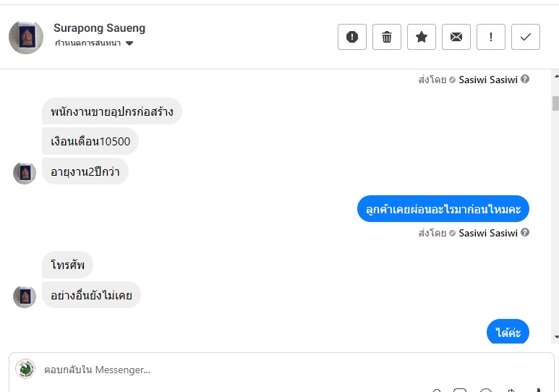Flag conversation with the exclamation mark icon
The width and height of the screenshot is (559, 392).
coord(491,37)
